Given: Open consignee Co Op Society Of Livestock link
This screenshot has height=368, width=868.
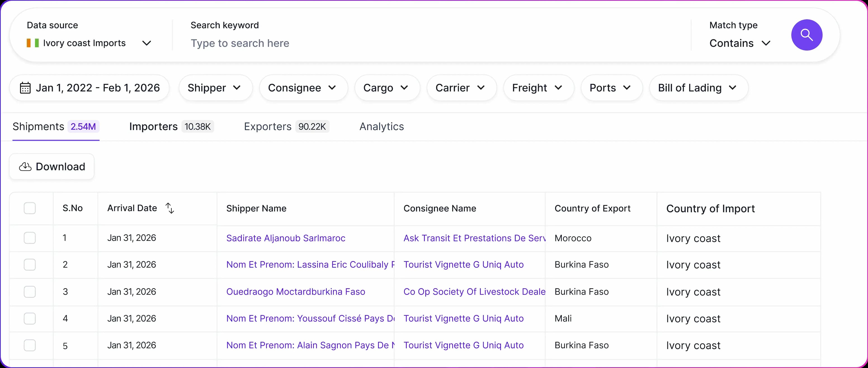Looking at the screenshot, I should pos(474,291).
